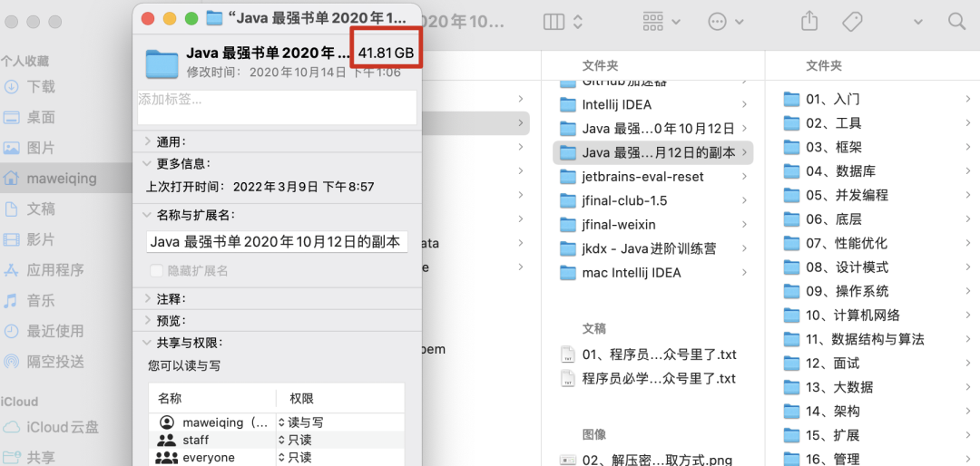Image resolution: width=980 pixels, height=466 pixels.
Task: Click the tag icon in Finder toolbar
Action: 852,22
